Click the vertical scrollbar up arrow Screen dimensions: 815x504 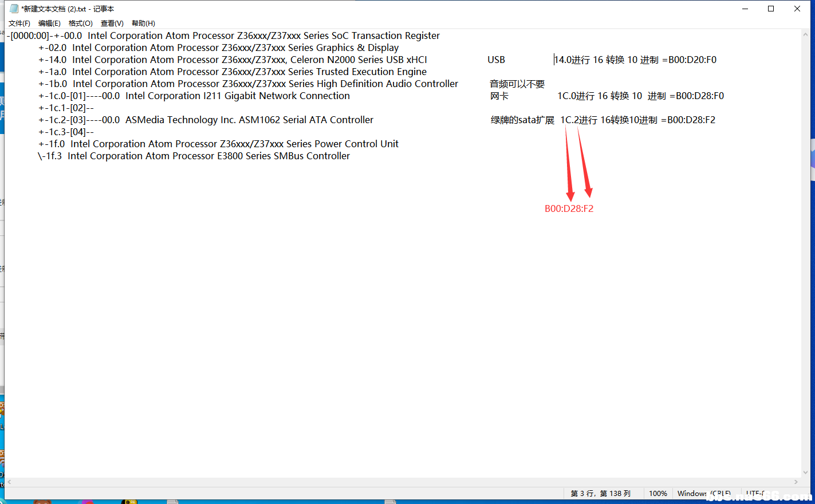point(806,34)
